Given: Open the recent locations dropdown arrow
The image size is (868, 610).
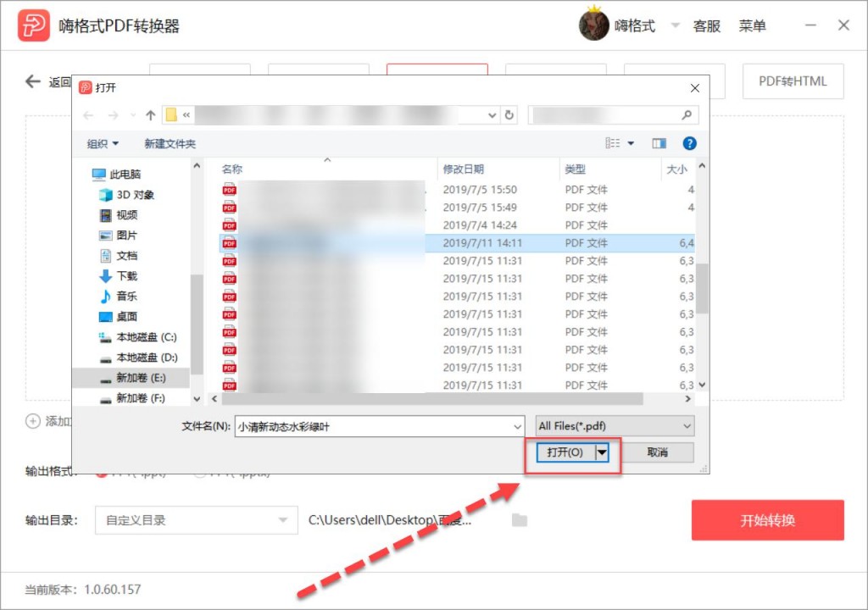Looking at the screenshot, I should [x=133, y=115].
